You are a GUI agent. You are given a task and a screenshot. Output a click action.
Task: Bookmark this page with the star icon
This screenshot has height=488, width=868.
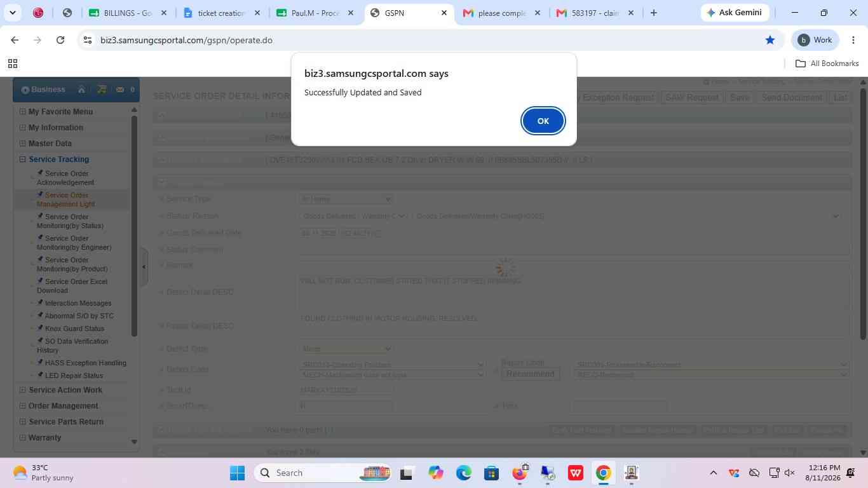click(770, 40)
